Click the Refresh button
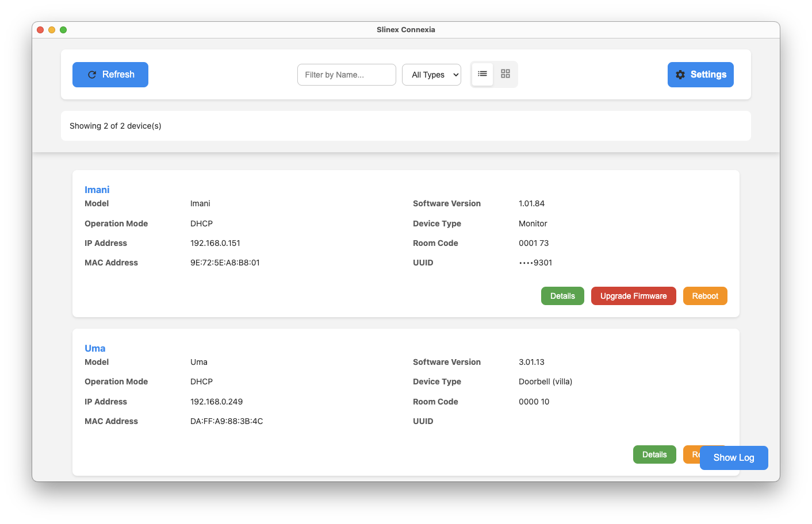This screenshot has width=812, height=524. (110, 75)
